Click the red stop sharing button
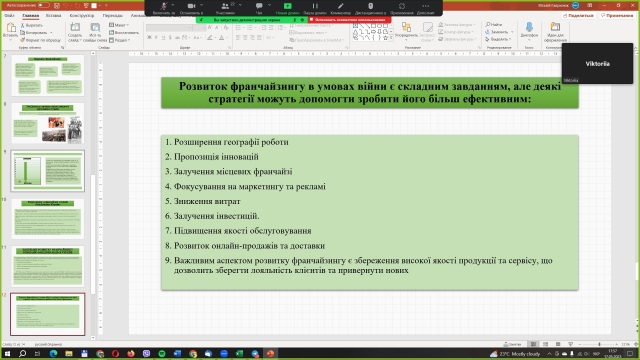The height and width of the screenshot is (360, 640). coord(350,20)
